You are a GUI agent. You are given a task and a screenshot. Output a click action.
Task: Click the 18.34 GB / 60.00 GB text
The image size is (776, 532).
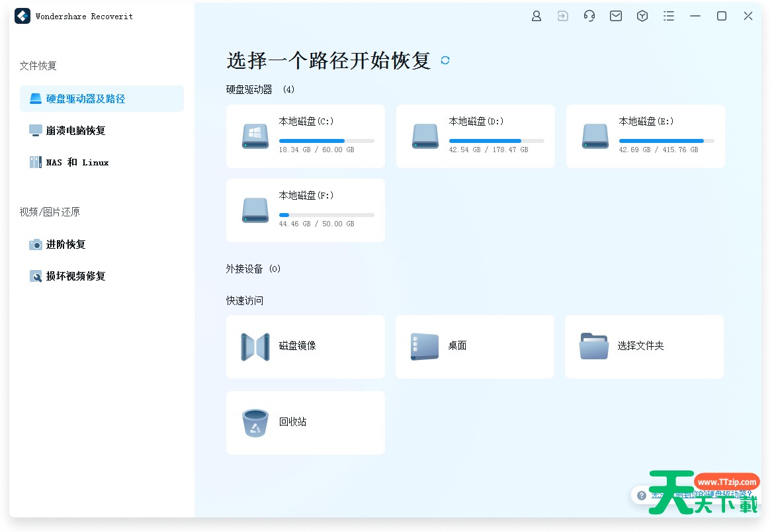(317, 150)
